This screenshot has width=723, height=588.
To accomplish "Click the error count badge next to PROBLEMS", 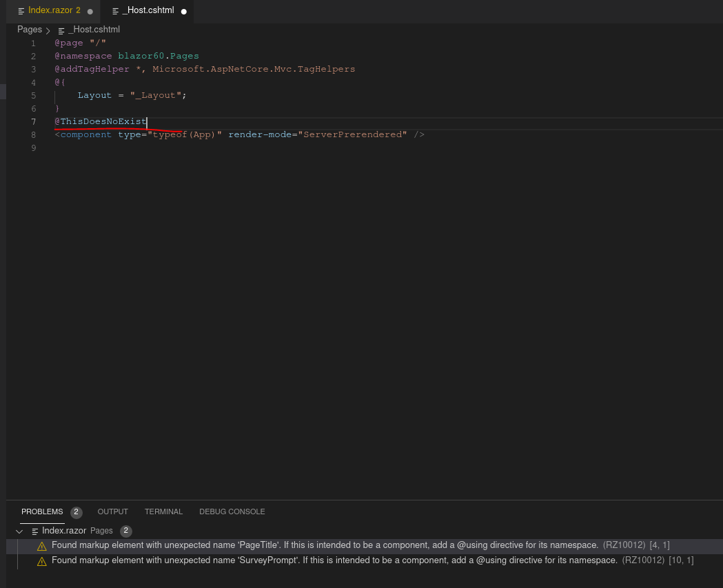I will click(x=76, y=512).
